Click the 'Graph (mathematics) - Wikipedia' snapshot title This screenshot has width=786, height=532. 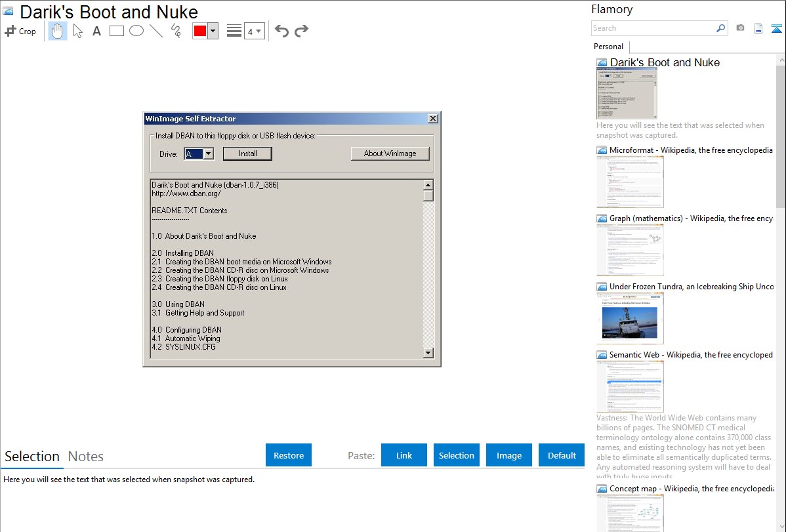coord(691,218)
